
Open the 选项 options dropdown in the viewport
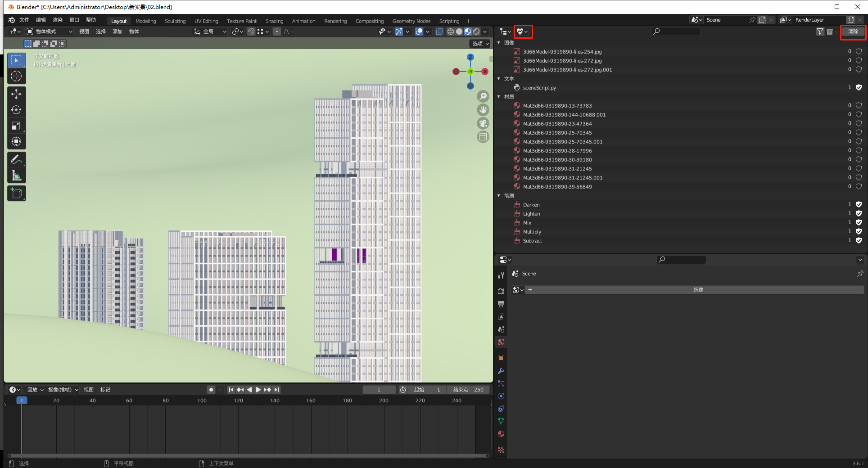point(480,44)
